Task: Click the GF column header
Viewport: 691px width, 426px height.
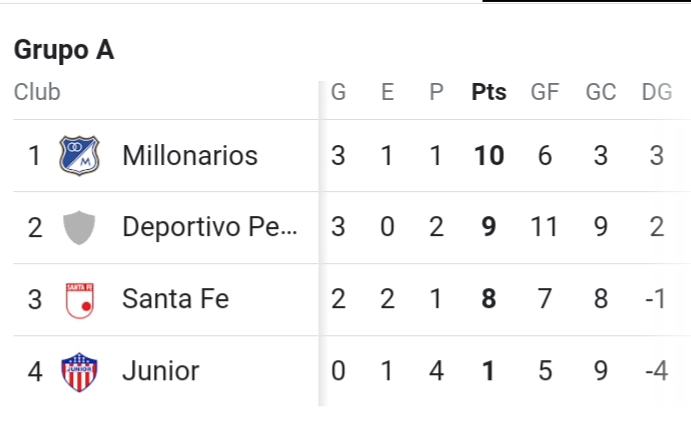Action: tap(545, 93)
